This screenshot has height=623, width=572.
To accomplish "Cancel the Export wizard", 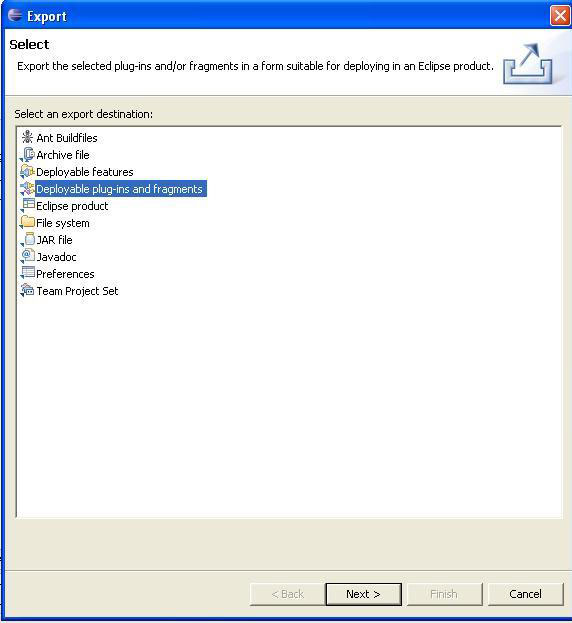I will [x=525, y=594].
